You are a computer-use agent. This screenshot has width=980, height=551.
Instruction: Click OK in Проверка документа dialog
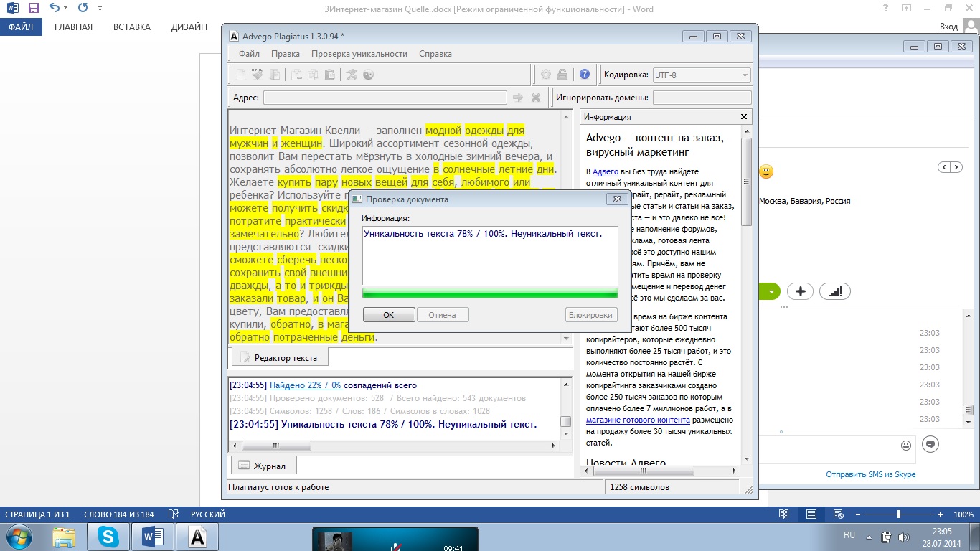click(389, 314)
